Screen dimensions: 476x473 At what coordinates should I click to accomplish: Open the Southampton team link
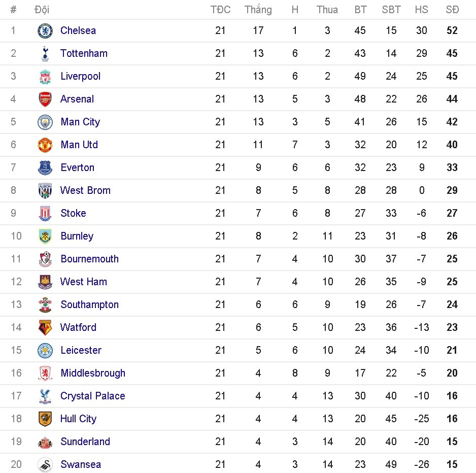pyautogui.click(x=89, y=305)
